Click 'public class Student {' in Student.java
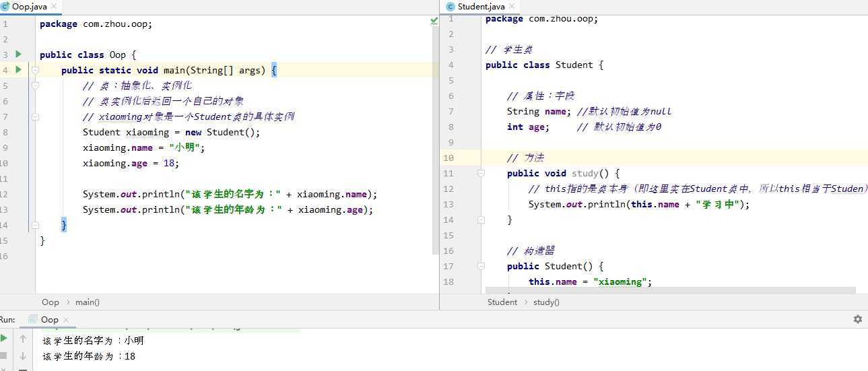 pyautogui.click(x=545, y=65)
